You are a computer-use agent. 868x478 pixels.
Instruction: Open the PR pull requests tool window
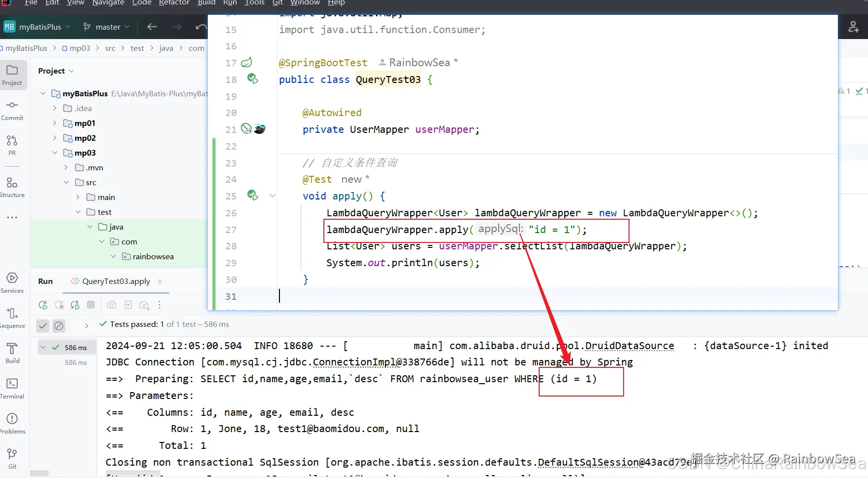pos(12,145)
